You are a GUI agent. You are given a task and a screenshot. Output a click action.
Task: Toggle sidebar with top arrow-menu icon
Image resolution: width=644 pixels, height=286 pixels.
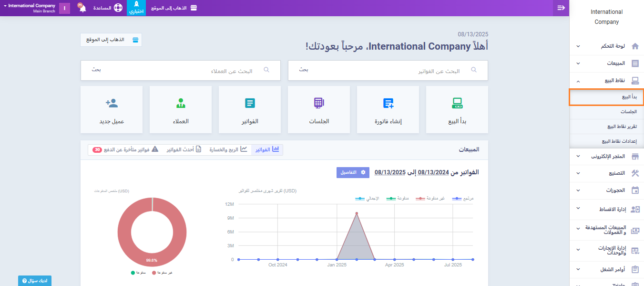click(561, 8)
